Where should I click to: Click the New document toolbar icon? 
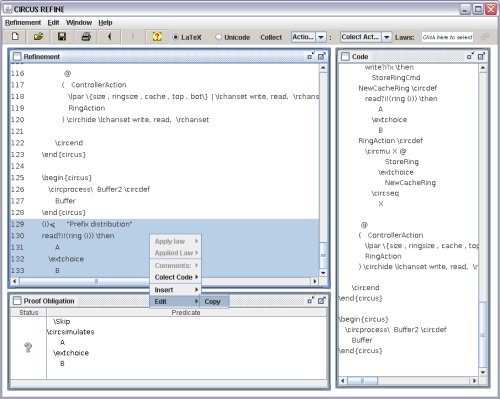click(x=15, y=37)
